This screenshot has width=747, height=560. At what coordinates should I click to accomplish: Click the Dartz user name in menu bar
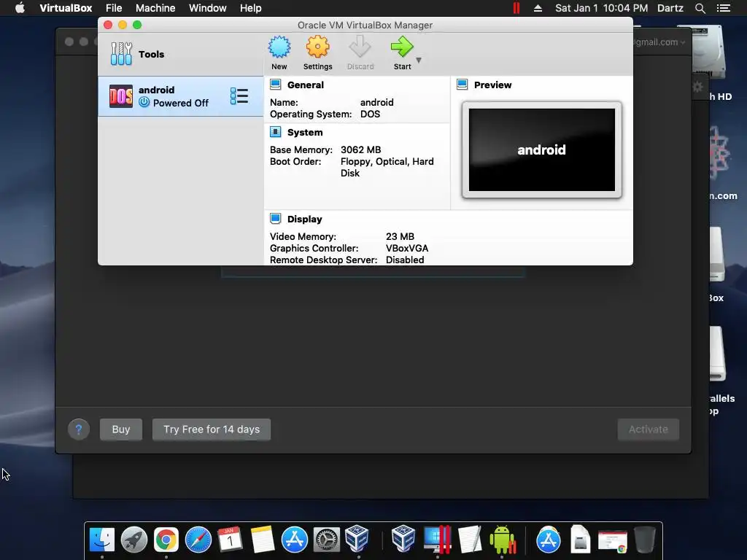pyautogui.click(x=670, y=8)
